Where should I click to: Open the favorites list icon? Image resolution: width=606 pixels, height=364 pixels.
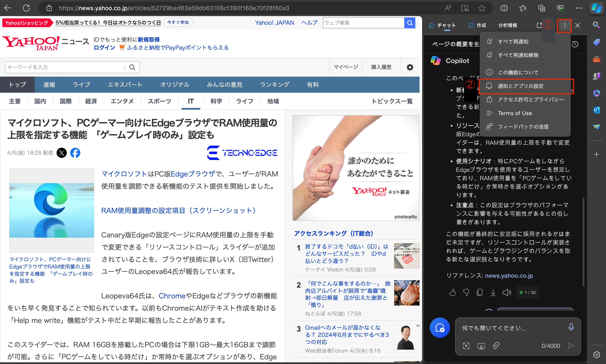(523, 8)
